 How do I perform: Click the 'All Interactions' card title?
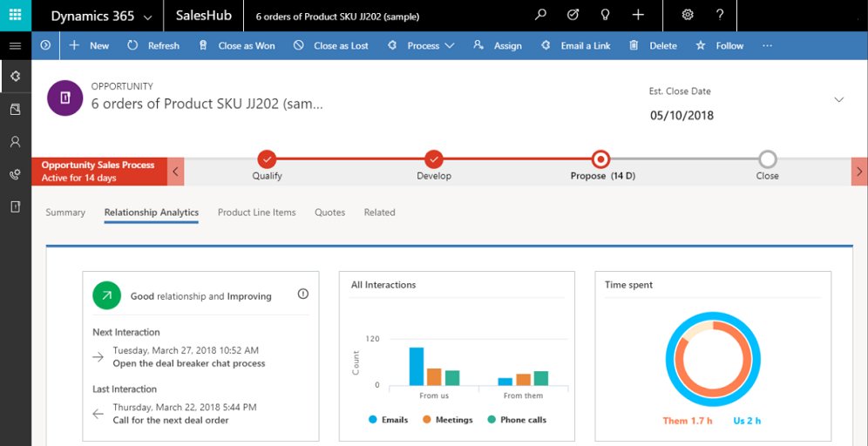pyautogui.click(x=383, y=285)
